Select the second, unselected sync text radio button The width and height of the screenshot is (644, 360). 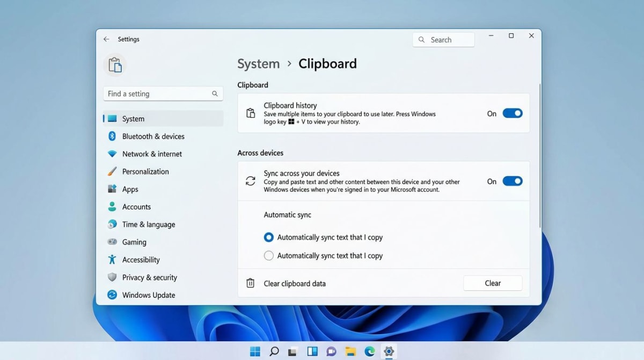click(269, 256)
